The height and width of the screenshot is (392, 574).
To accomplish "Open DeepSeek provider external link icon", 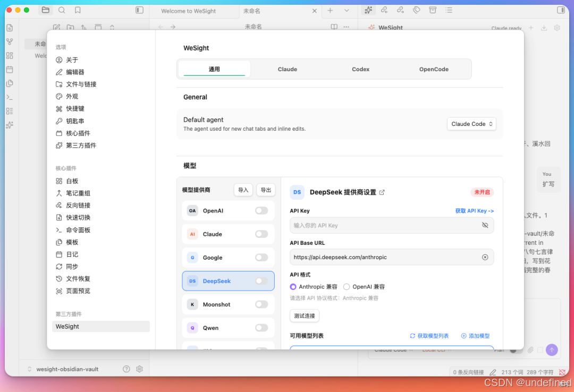I will pos(382,192).
